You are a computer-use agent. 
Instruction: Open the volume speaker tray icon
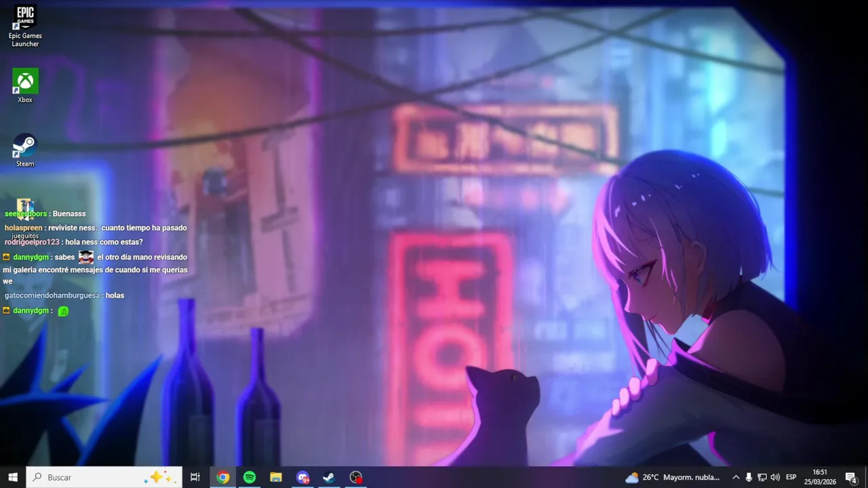click(775, 477)
